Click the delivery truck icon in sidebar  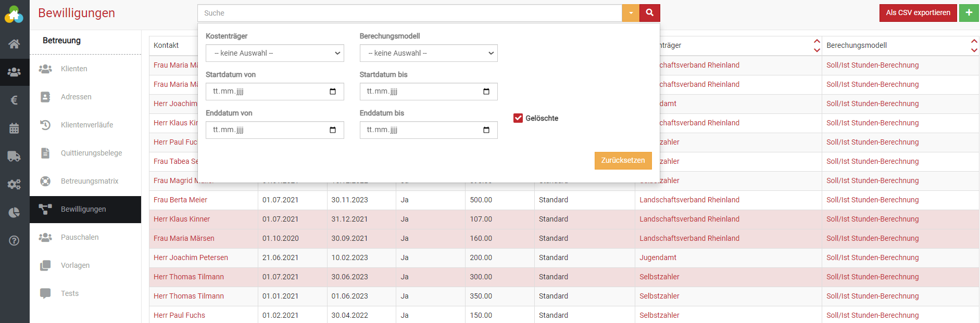click(x=14, y=156)
